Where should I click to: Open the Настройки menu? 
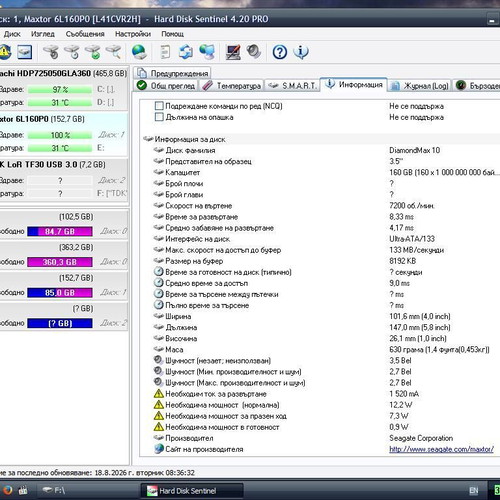coord(133,34)
